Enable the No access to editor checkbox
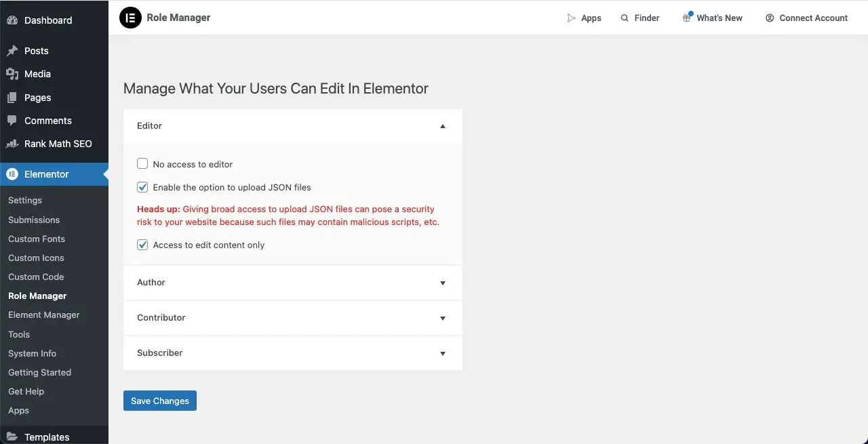 pyautogui.click(x=142, y=163)
